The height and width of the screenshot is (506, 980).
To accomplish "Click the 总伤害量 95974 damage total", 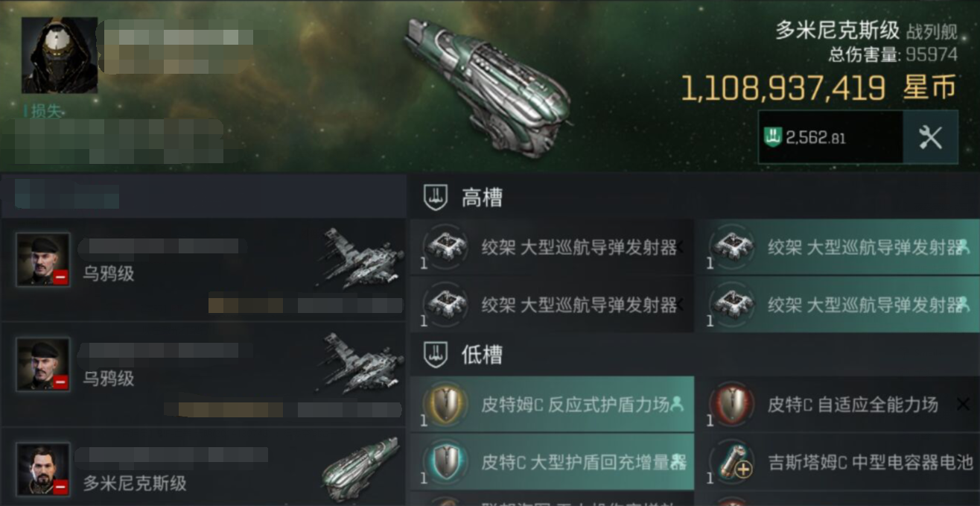I will 893,54.
